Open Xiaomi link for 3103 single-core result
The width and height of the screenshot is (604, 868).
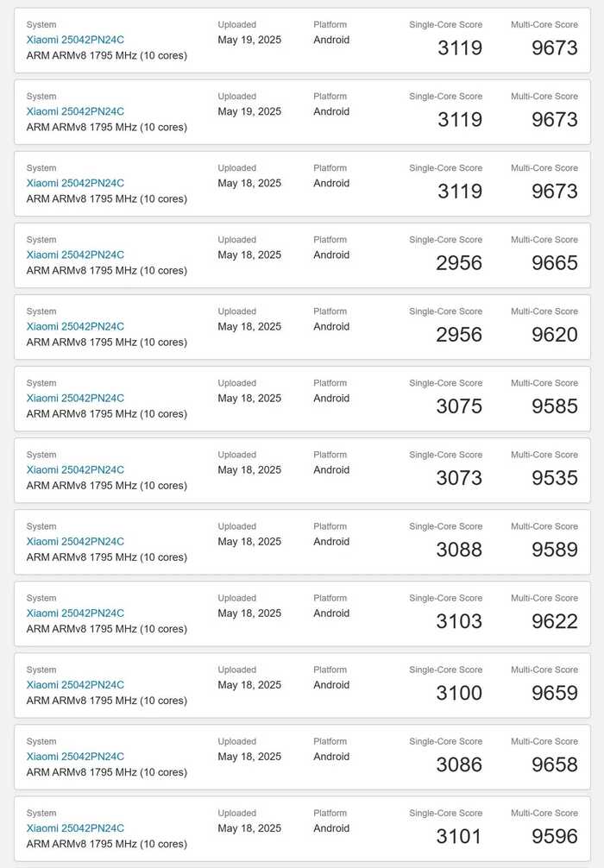(x=75, y=613)
